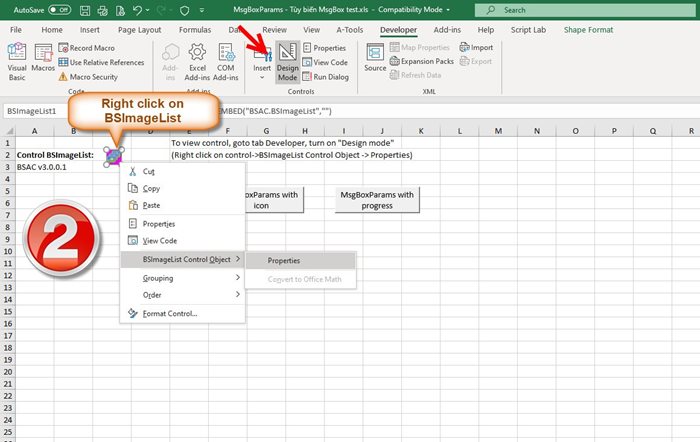Click the XML Import button

pyautogui.click(x=476, y=47)
